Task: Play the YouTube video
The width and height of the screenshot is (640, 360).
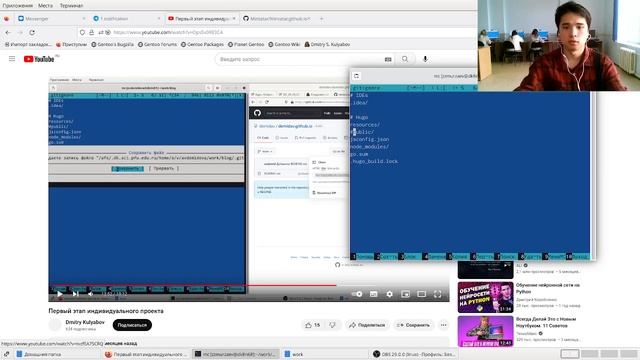Action: point(60,294)
